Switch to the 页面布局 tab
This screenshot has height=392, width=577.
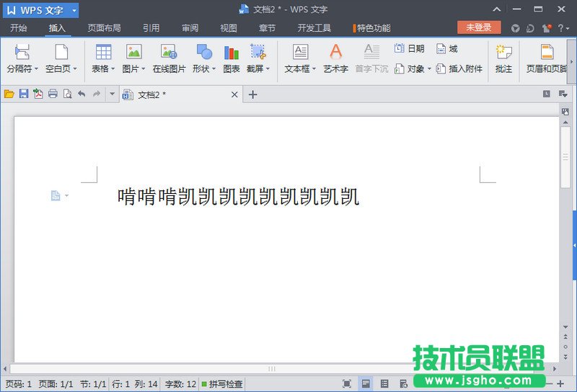104,28
